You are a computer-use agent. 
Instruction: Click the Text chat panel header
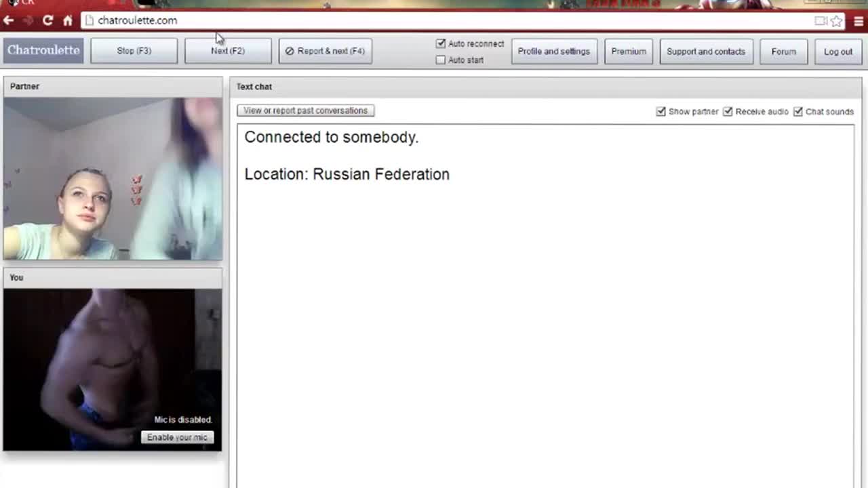point(546,87)
